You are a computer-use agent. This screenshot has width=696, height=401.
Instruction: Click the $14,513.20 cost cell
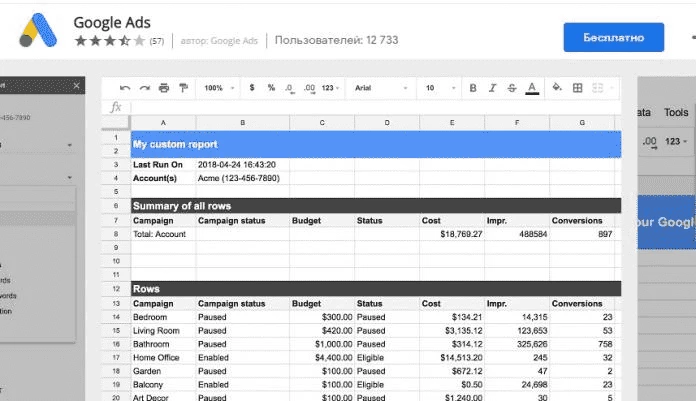coord(452,357)
